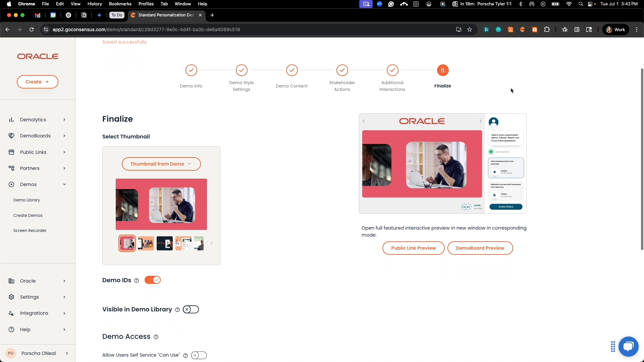Screen dimensions: 644x362
Task: Open the Bookmarks menu
Action: pos(120,4)
